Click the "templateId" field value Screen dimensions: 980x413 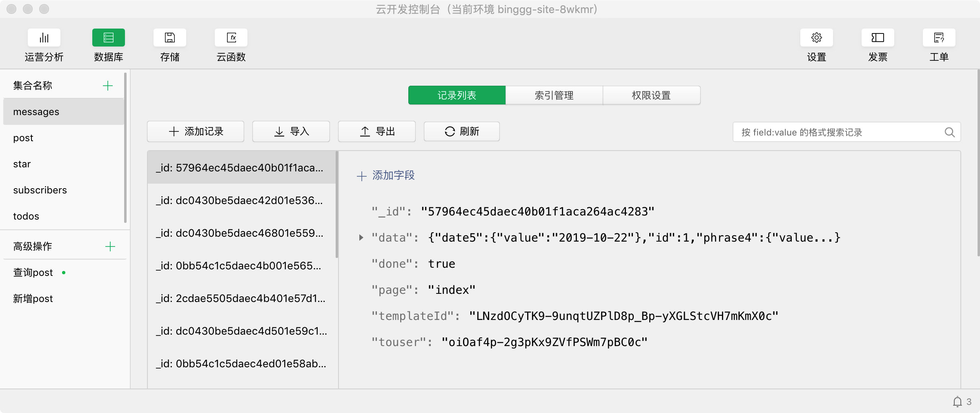click(624, 316)
